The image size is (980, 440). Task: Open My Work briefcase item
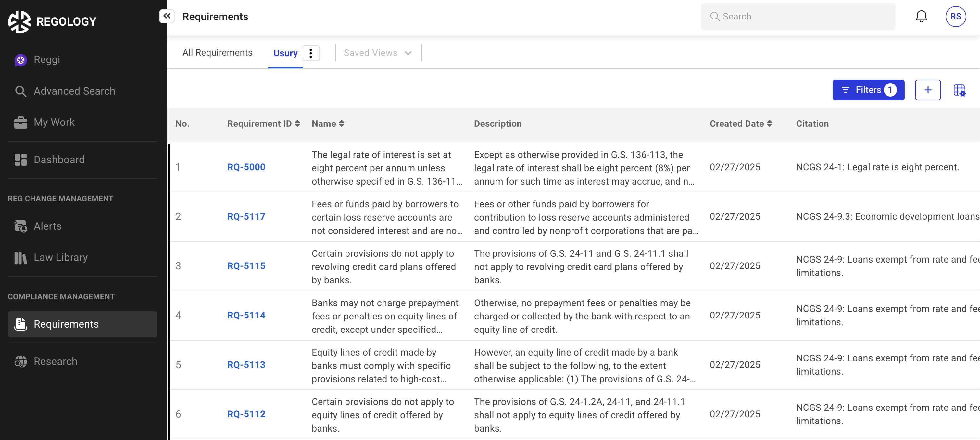(54, 123)
